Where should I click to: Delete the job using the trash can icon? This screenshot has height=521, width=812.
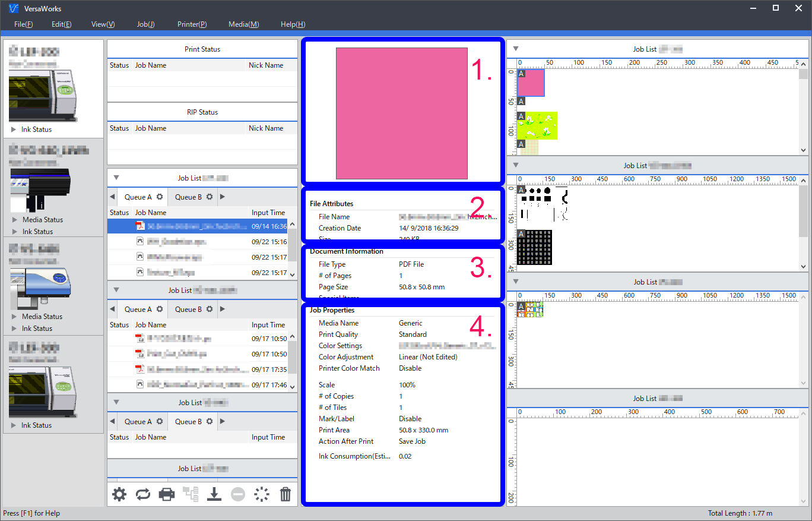click(x=286, y=494)
